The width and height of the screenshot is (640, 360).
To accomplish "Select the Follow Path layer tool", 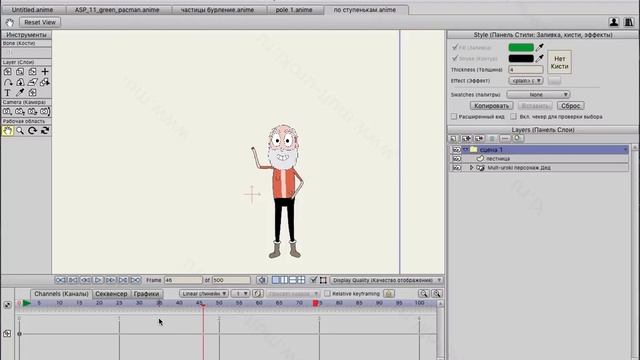I will (7, 82).
